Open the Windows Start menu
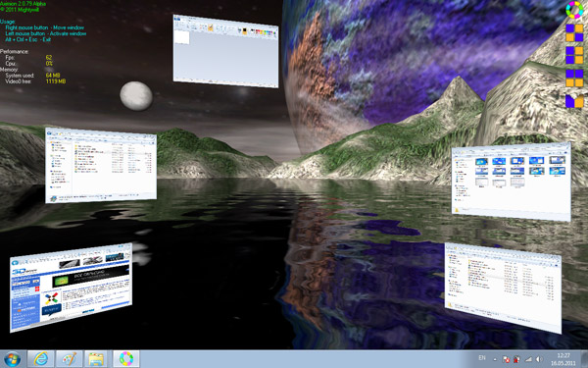 click(x=13, y=359)
